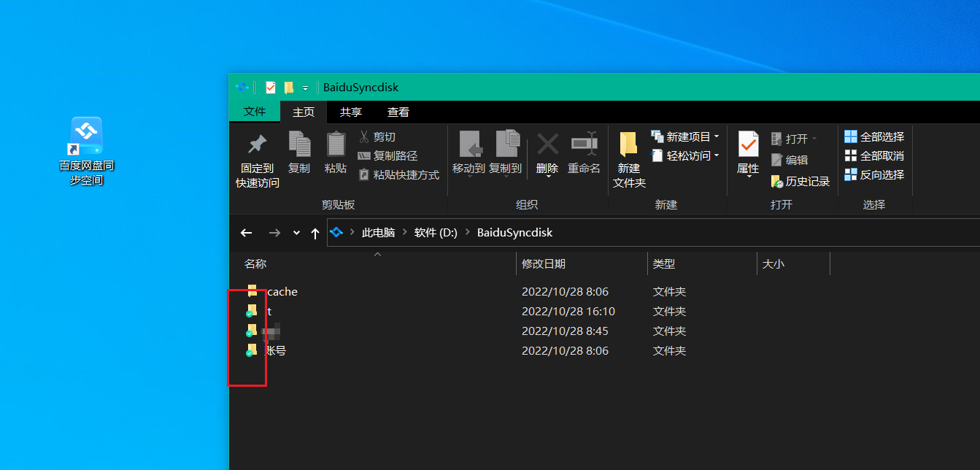Image resolution: width=980 pixels, height=470 pixels.
Task: Click the 重命名 icon
Action: pos(584,145)
